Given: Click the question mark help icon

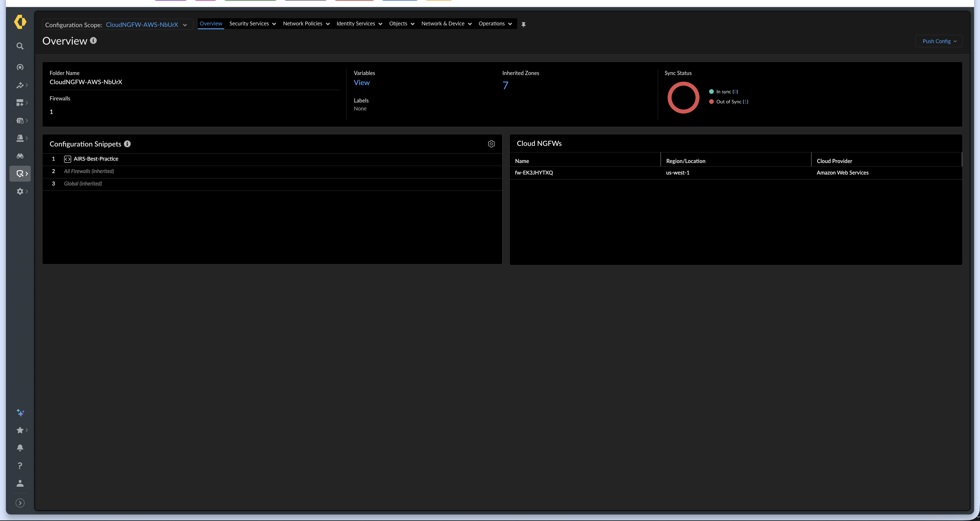Looking at the screenshot, I should point(20,465).
